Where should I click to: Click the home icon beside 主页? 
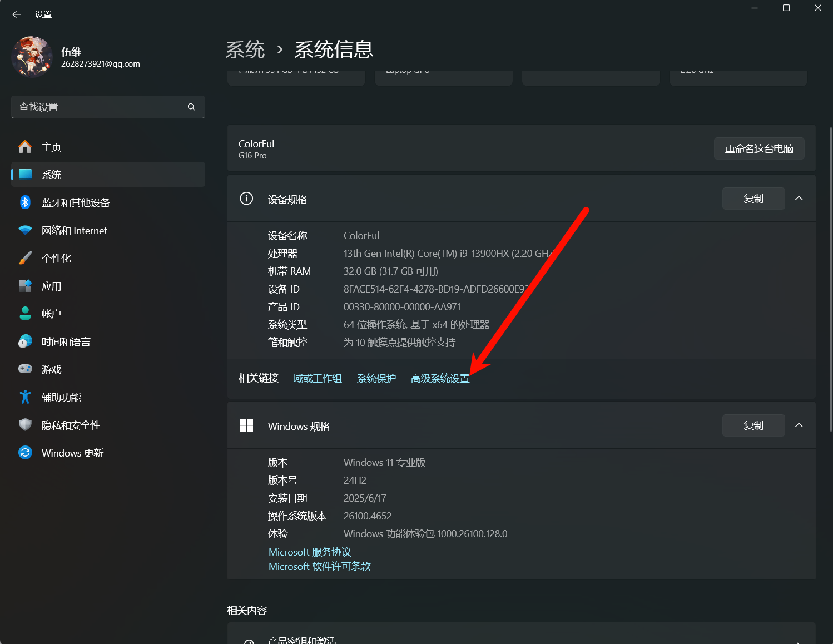(x=25, y=147)
